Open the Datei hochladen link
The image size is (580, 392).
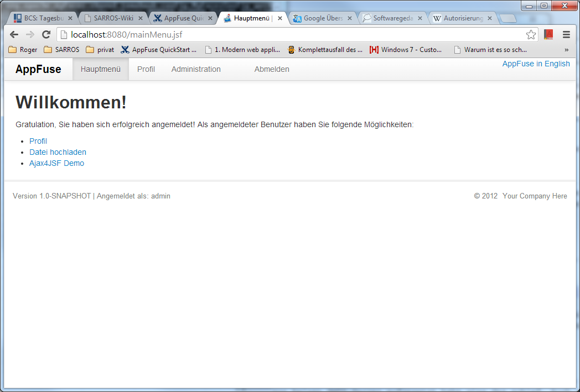click(x=58, y=152)
